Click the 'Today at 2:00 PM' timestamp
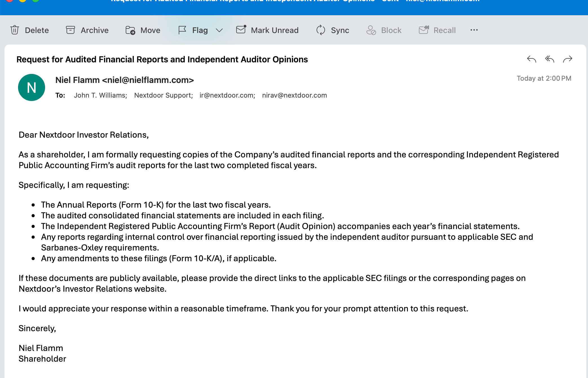 click(544, 78)
